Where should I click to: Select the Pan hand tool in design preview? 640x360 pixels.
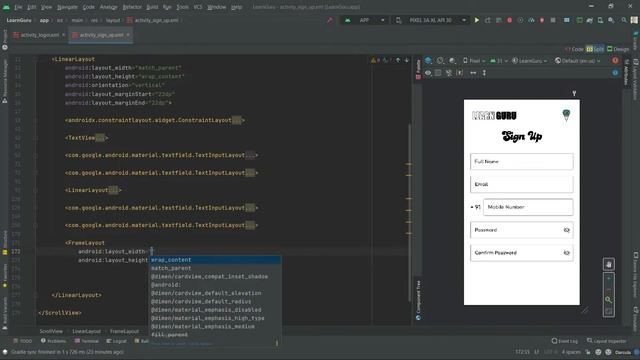[x=609, y=264]
